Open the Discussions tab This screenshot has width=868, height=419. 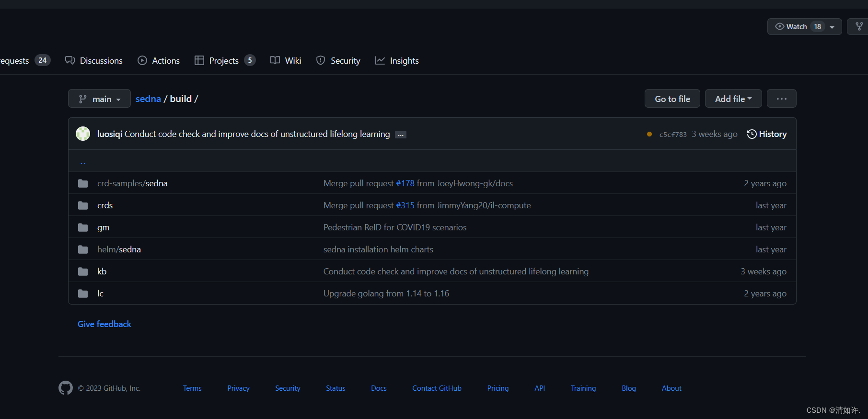click(94, 60)
